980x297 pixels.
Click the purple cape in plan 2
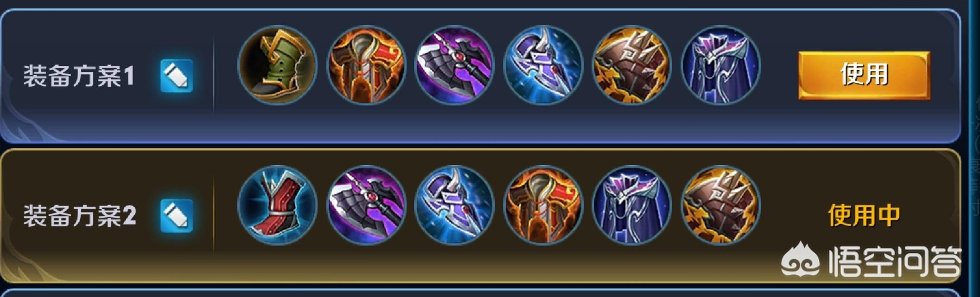tap(632, 205)
